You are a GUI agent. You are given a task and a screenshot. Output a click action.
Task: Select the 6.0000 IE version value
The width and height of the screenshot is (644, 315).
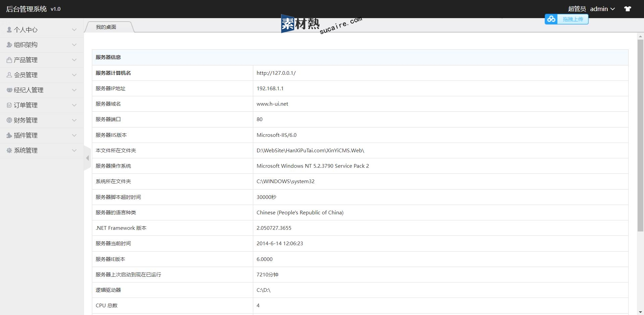[265, 259]
